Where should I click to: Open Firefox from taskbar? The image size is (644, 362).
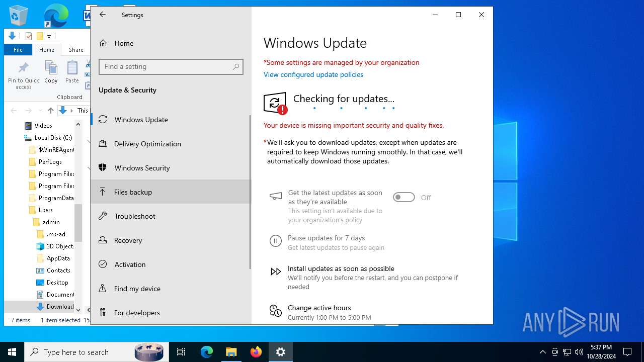[x=256, y=352]
